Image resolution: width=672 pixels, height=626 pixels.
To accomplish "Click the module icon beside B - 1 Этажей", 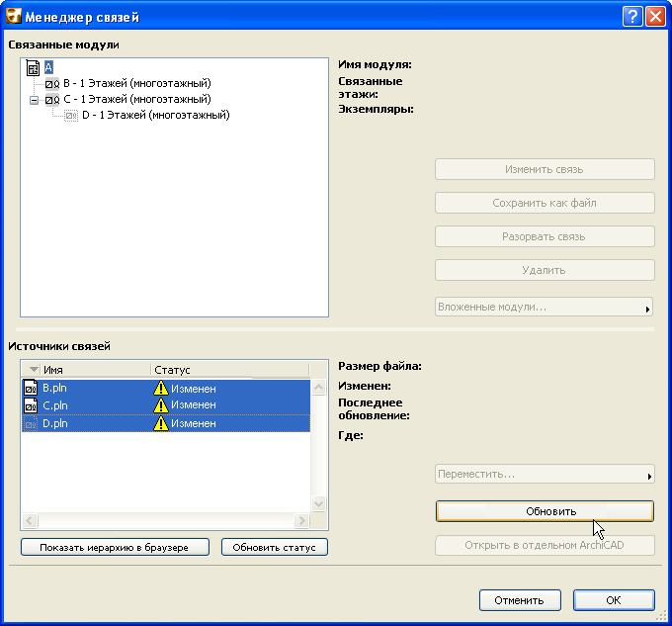I will 52,84.
